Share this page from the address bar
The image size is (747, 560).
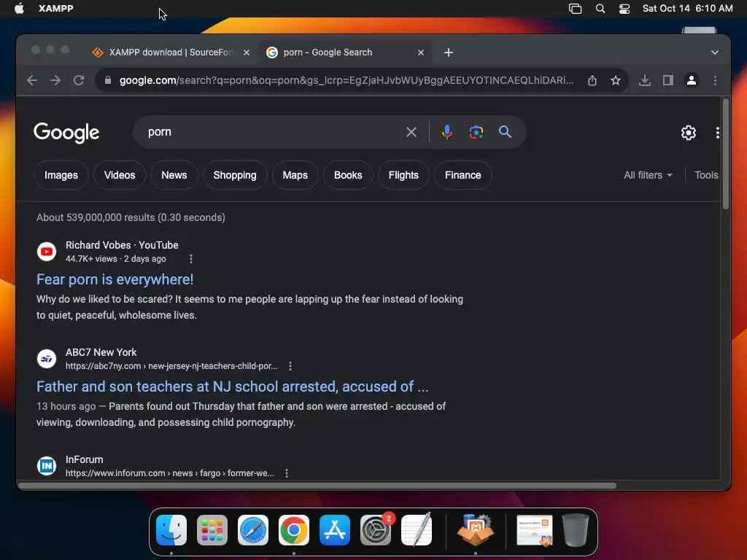pyautogui.click(x=592, y=80)
